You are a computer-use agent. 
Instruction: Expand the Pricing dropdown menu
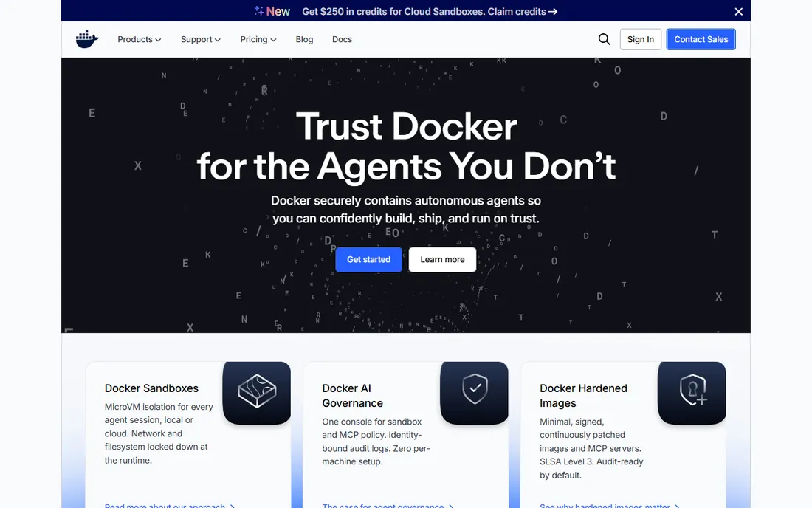pos(258,39)
